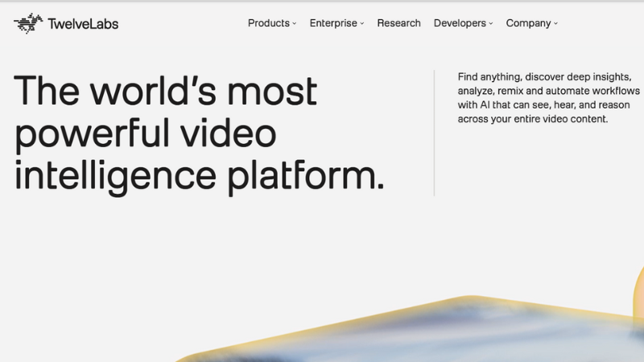The width and height of the screenshot is (644, 362).
Task: Click the TwelveLabs horse logo icon
Action: click(x=28, y=23)
